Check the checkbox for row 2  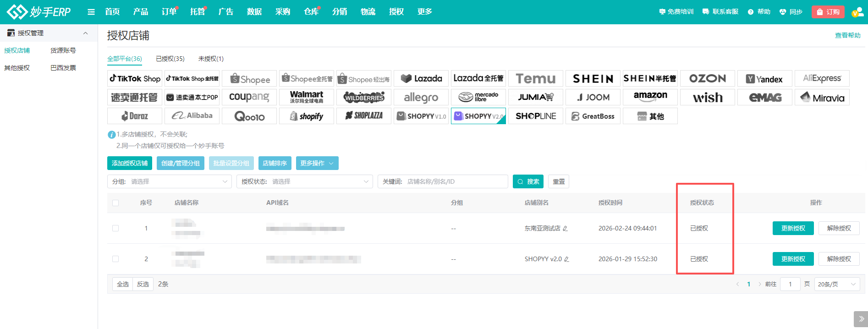pyautogui.click(x=115, y=259)
